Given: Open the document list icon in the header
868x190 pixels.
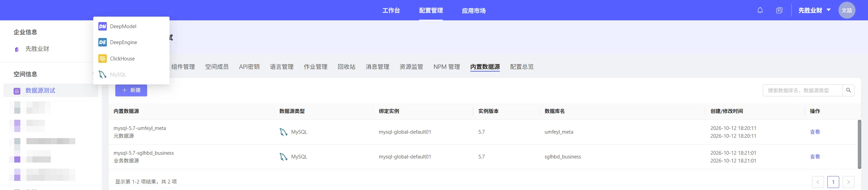Looking at the screenshot, I should (x=779, y=10).
